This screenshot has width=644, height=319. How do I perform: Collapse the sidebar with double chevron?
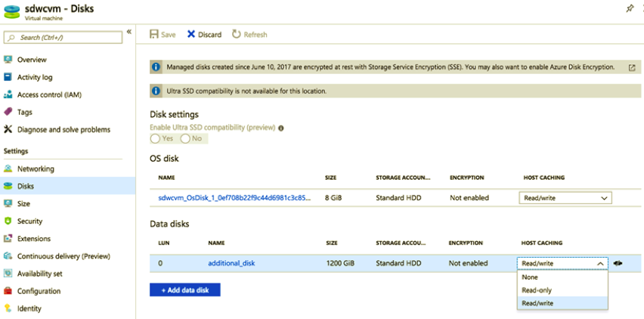(x=129, y=32)
